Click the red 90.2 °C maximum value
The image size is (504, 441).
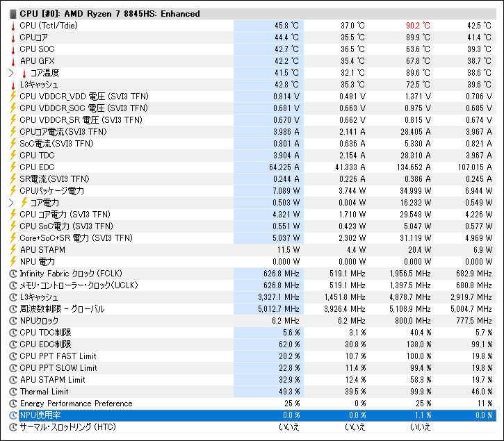point(418,26)
